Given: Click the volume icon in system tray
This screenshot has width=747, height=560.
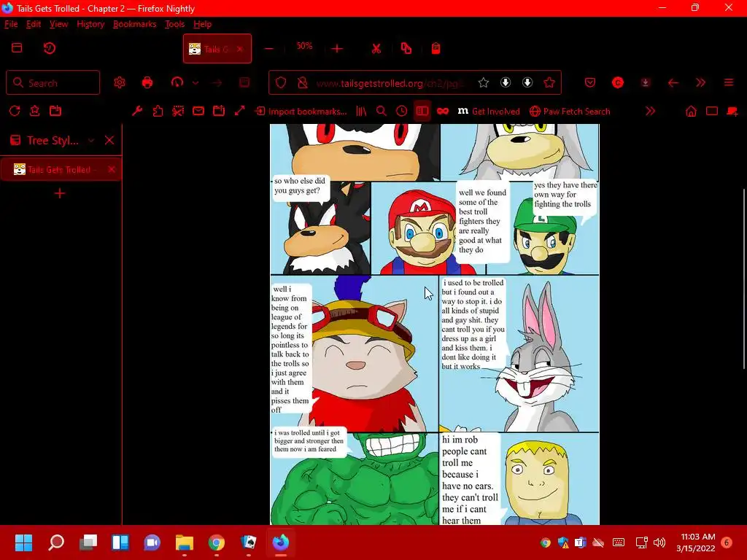Looking at the screenshot, I should (x=659, y=542).
